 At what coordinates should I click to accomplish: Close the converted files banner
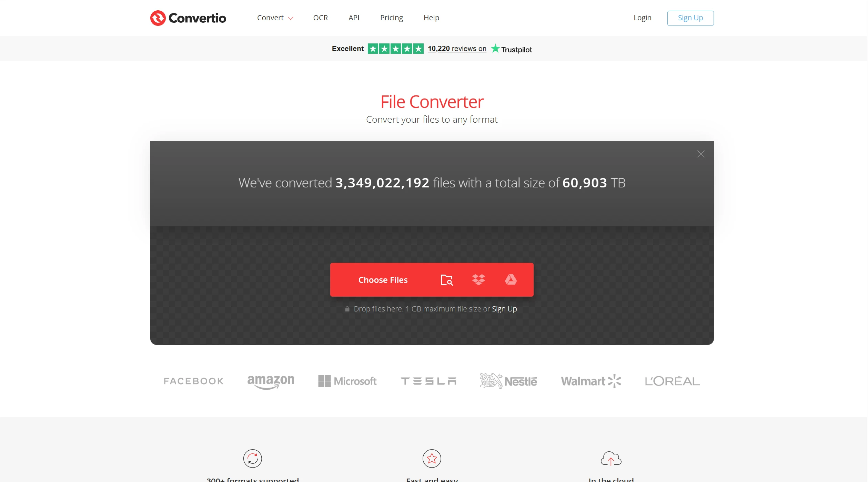coord(700,154)
